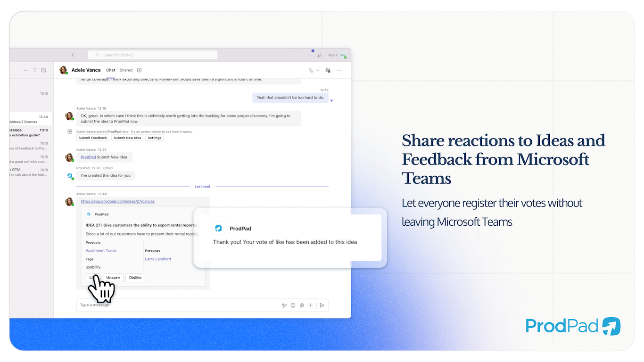
Task: Click "I've created the idea for you" message
Action: point(106,175)
